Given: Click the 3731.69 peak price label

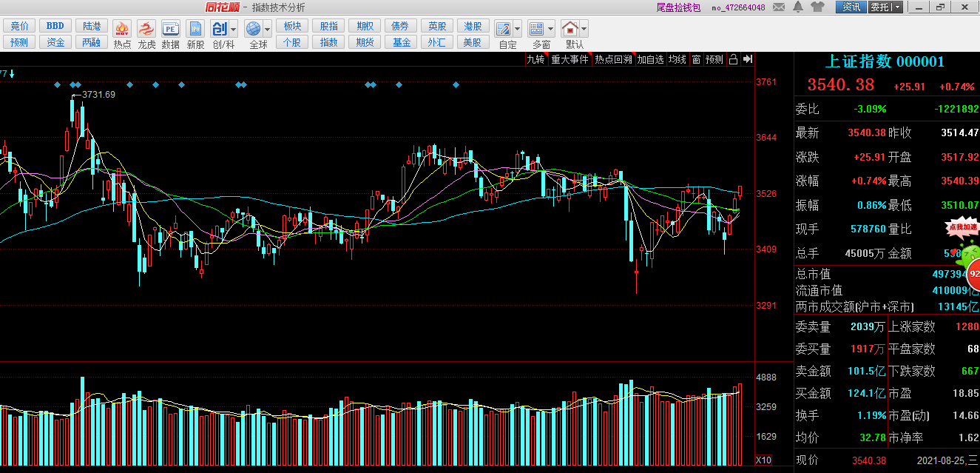Looking at the screenshot, I should coord(98,94).
